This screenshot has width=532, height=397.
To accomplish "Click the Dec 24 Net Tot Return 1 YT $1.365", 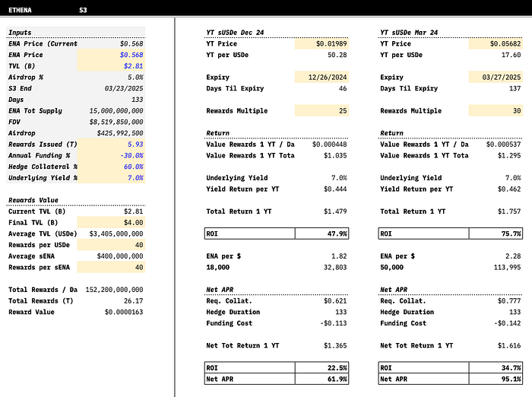I will (335, 346).
